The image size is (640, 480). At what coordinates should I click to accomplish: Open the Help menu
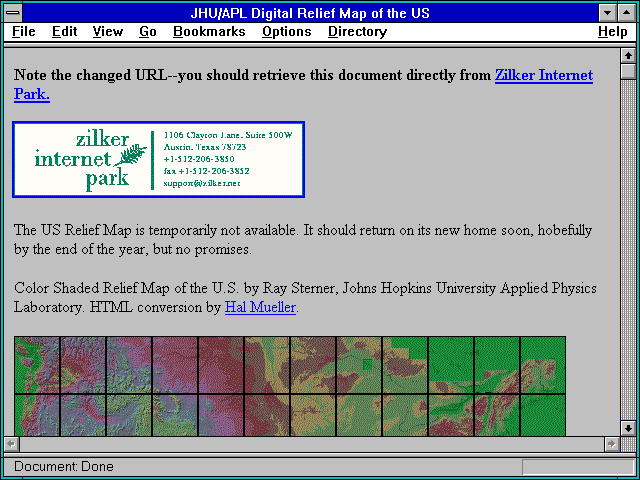click(x=612, y=31)
